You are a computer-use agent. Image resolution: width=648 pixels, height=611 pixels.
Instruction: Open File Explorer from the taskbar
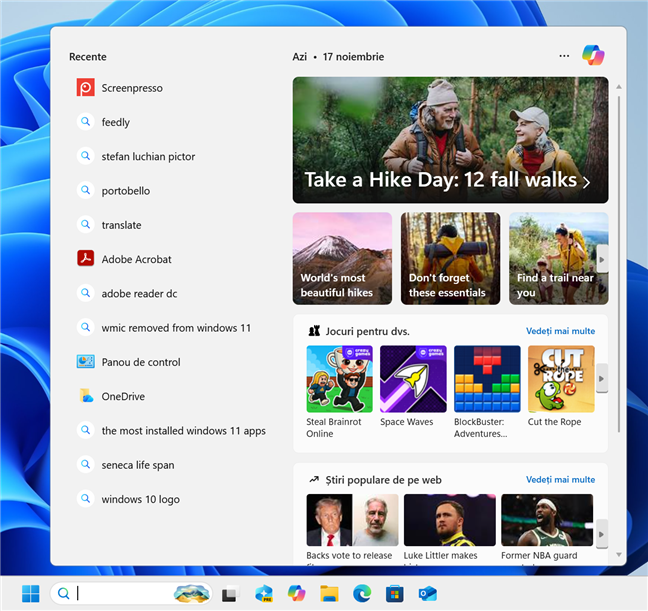pyautogui.click(x=329, y=594)
